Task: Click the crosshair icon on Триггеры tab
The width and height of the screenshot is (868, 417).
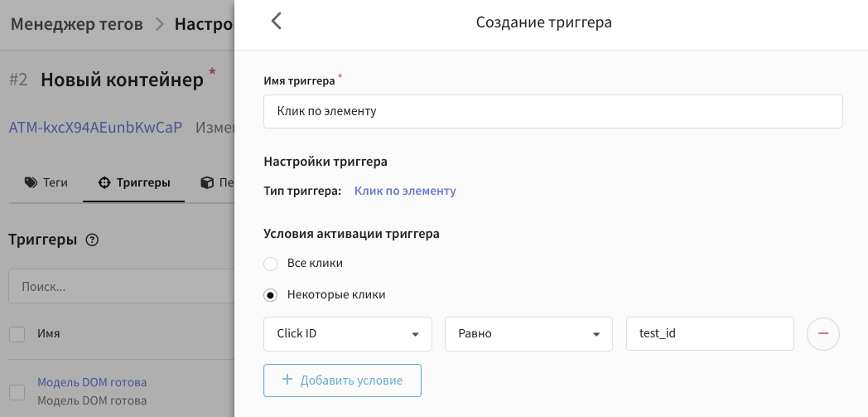Action: tap(104, 182)
